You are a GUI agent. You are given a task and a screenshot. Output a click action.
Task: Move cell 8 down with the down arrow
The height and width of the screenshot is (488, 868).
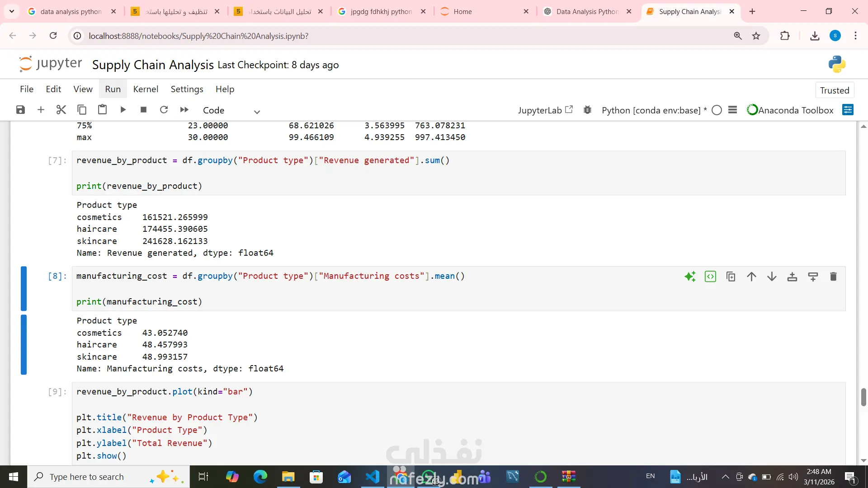(x=772, y=277)
